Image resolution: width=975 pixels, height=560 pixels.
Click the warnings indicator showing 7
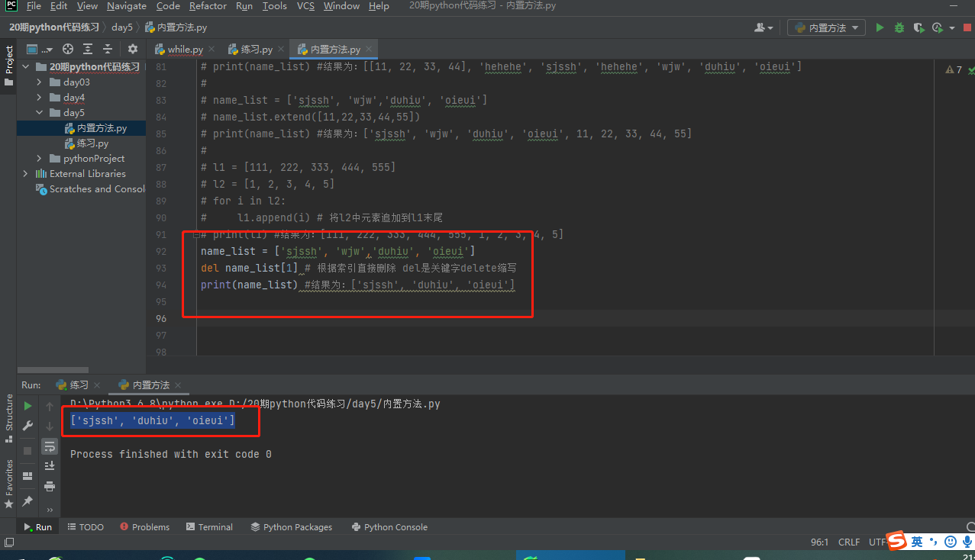954,69
